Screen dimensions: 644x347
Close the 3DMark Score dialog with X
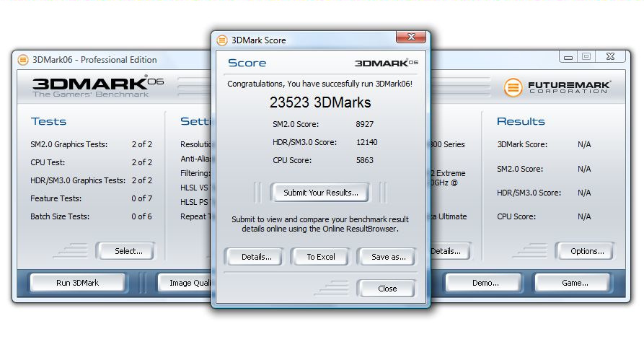pyautogui.click(x=410, y=38)
